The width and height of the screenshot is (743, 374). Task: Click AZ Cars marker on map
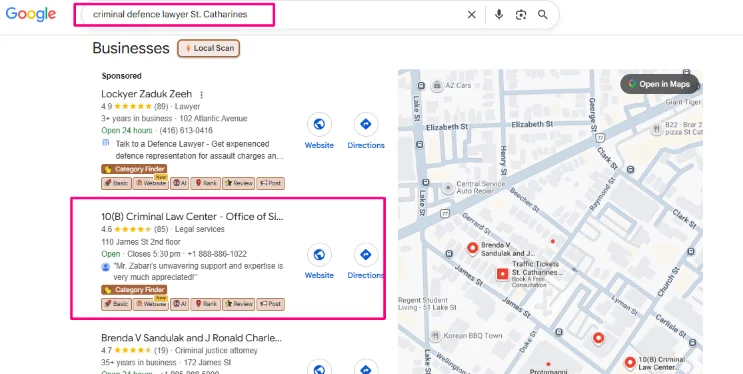[436, 86]
